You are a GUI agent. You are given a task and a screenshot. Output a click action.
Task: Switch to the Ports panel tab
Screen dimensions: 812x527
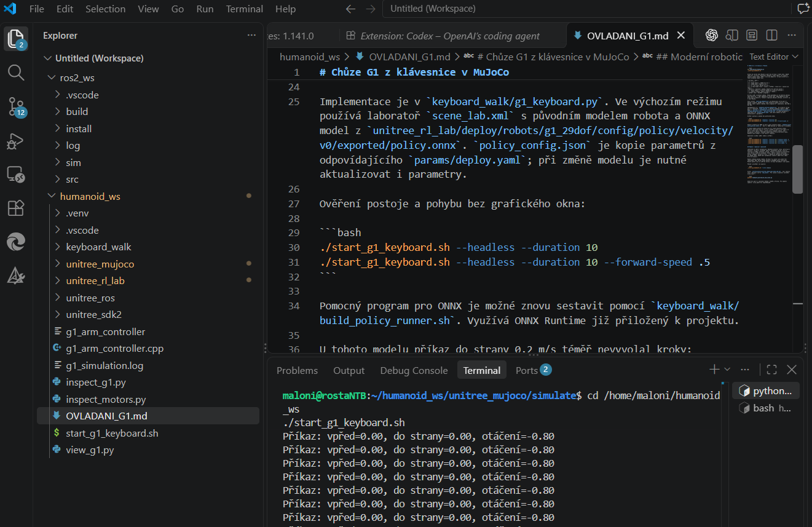pyautogui.click(x=534, y=370)
